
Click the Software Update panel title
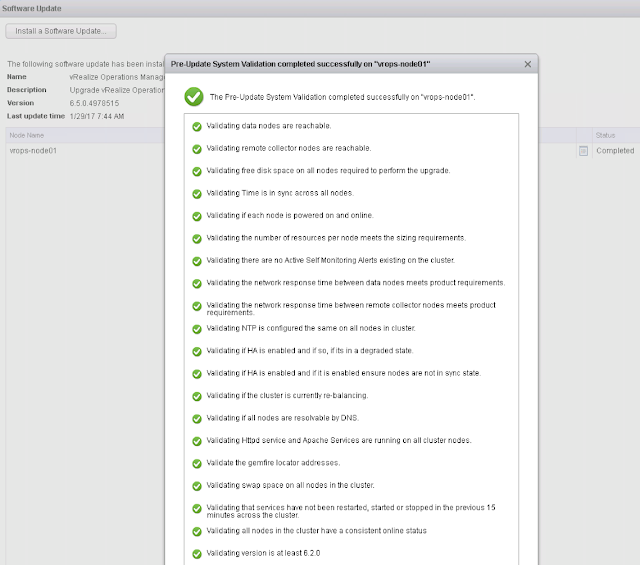coord(32,8)
